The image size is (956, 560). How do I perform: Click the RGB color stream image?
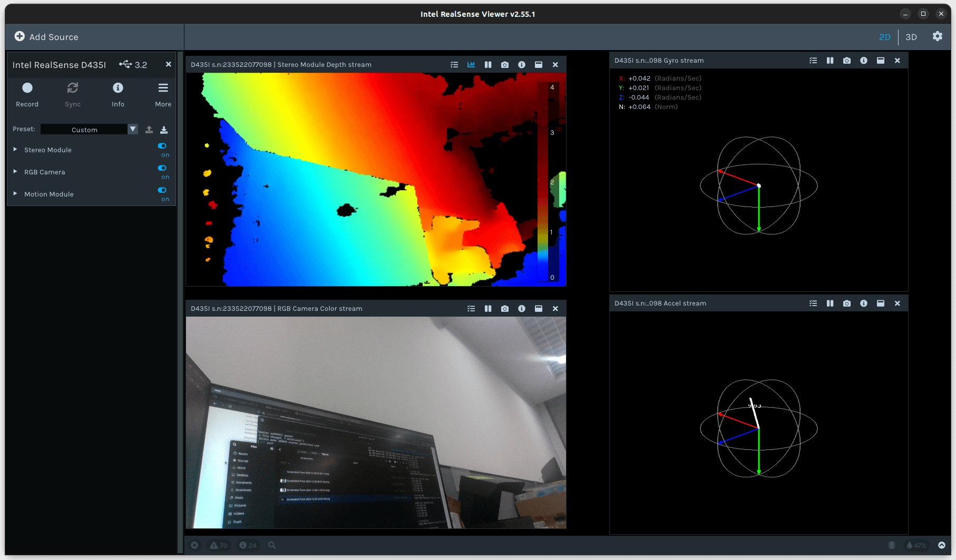pos(376,423)
